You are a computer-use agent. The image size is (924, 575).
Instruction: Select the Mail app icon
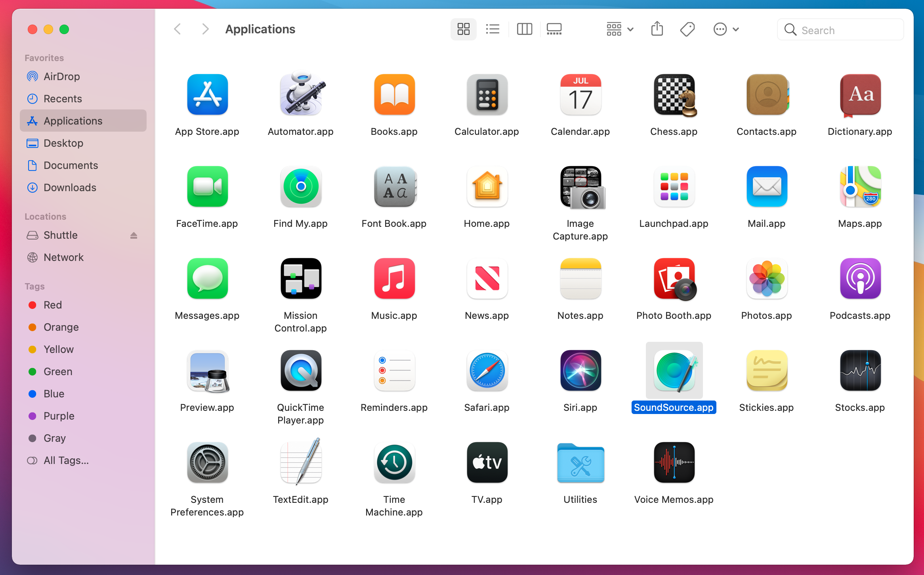[x=767, y=186]
